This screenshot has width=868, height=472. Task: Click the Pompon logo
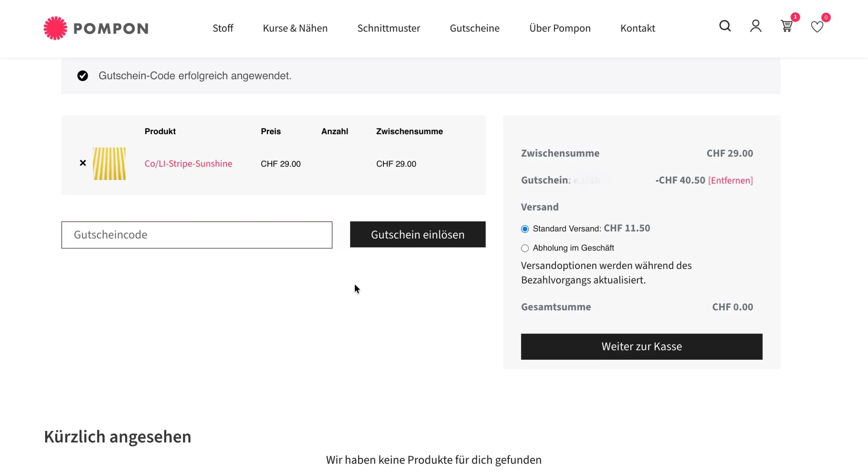click(96, 28)
